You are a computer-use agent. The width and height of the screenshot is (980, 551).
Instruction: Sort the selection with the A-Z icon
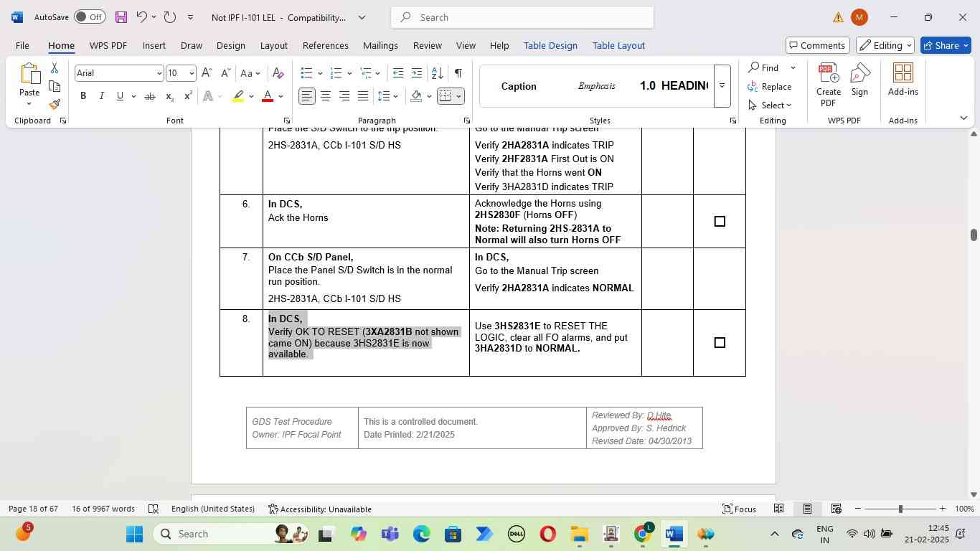437,73
